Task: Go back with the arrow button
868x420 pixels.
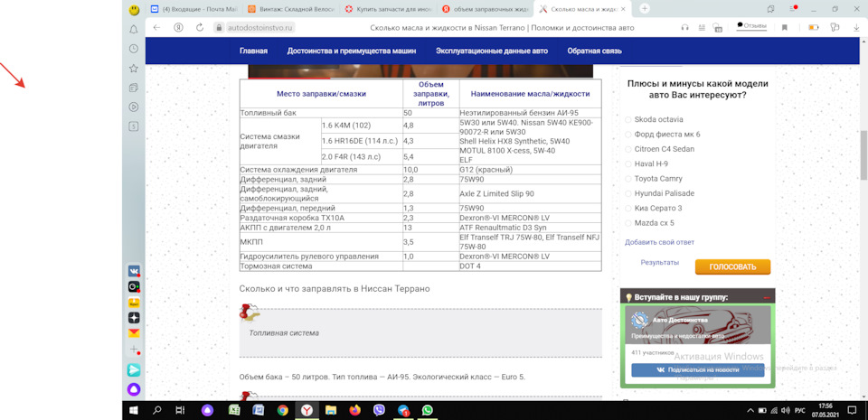Action: (156, 28)
